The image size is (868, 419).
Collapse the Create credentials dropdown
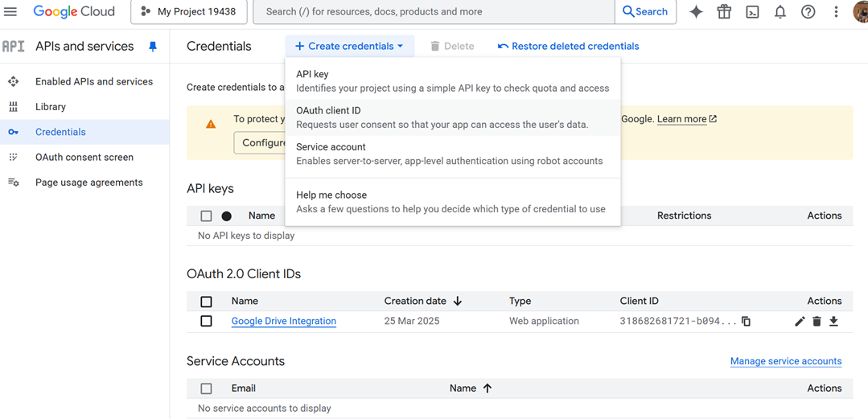tap(349, 47)
